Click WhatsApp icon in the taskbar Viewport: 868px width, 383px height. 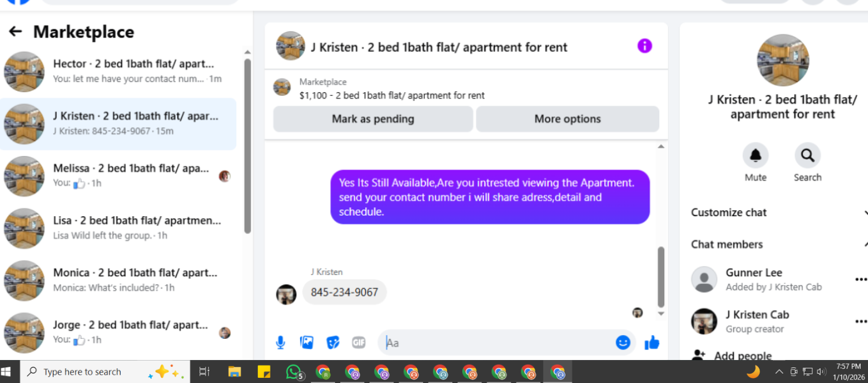pyautogui.click(x=294, y=371)
